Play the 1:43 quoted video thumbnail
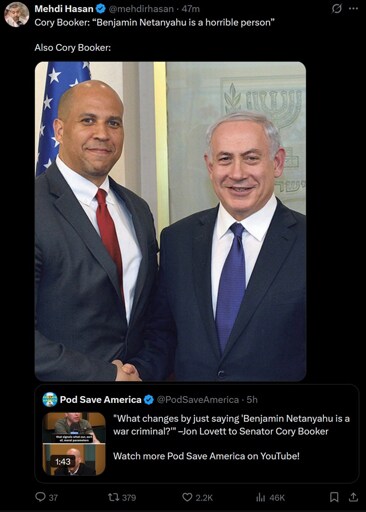Image resolution: width=366 pixels, height=512 pixels. coord(74,444)
